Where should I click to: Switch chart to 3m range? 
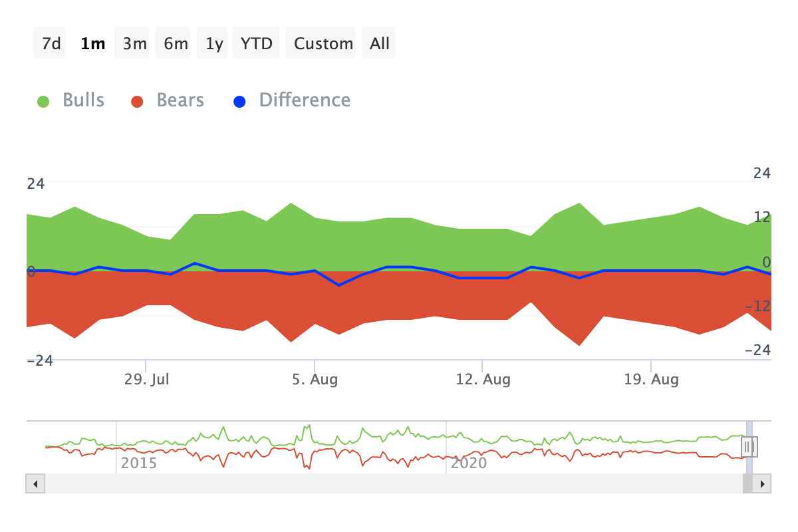coord(134,44)
